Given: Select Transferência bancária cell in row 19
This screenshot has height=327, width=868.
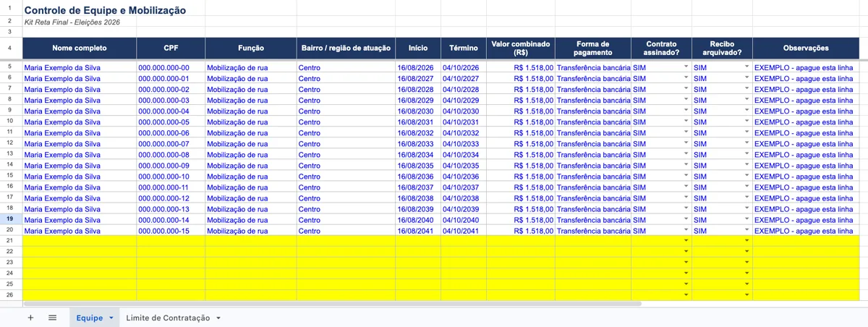Looking at the screenshot, I should point(593,220).
